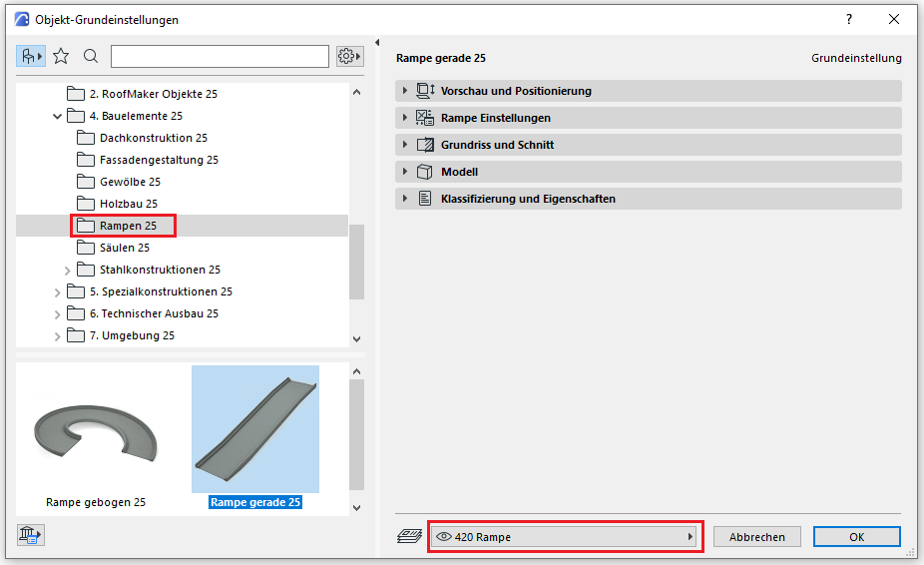Open favorites with the star icon
This screenshot has height=565, width=924.
(61, 56)
